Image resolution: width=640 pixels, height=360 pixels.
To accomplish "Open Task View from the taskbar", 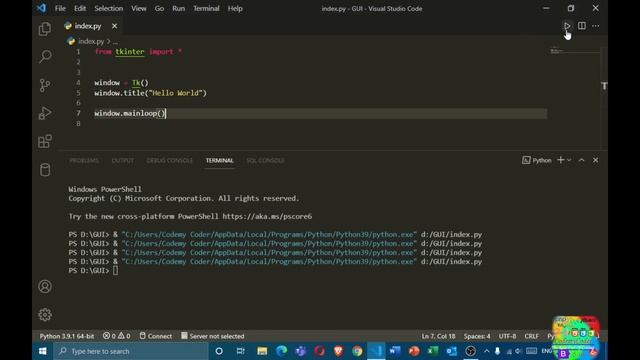I will coord(240,351).
